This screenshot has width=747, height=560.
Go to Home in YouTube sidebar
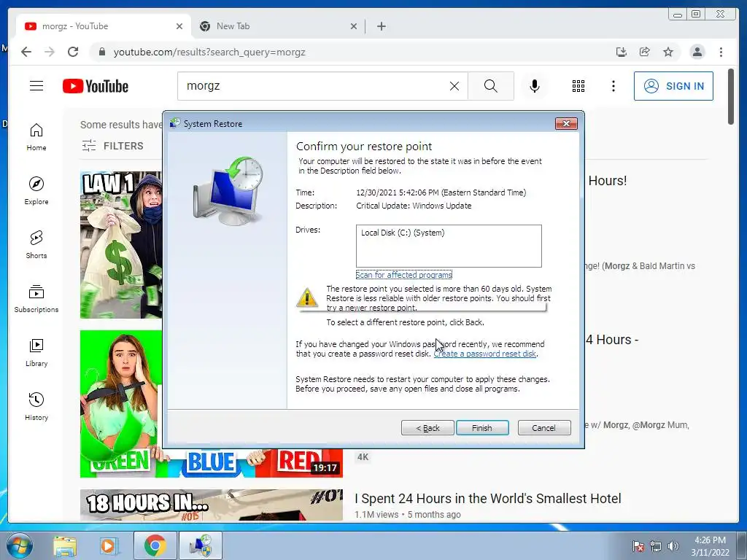(36, 137)
